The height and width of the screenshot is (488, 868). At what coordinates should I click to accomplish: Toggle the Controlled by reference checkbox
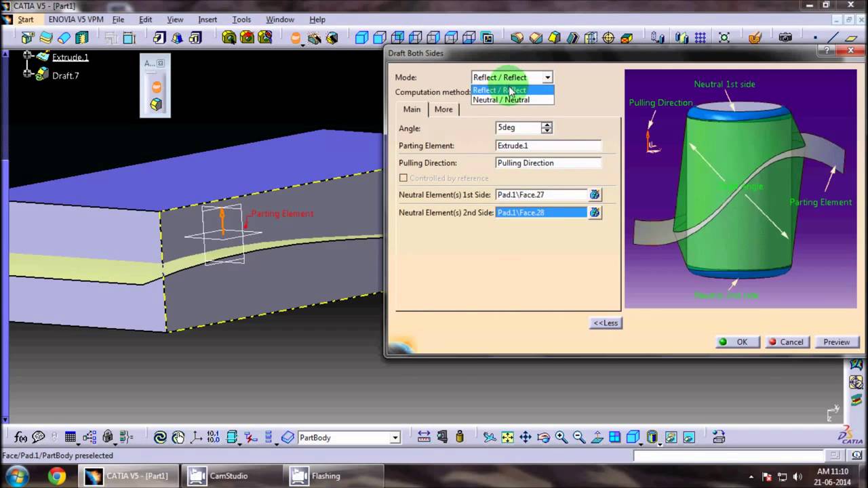[x=403, y=178]
